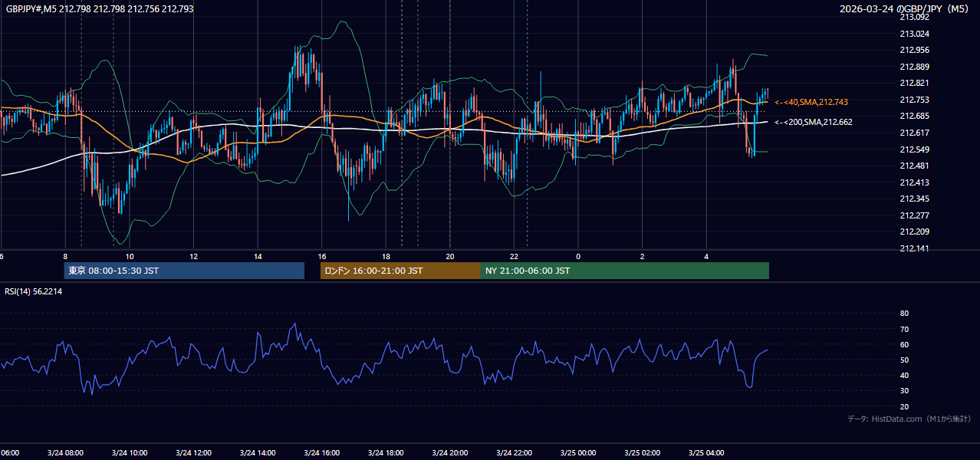
Task: Click price axis label 212.141
Action: [x=914, y=248]
